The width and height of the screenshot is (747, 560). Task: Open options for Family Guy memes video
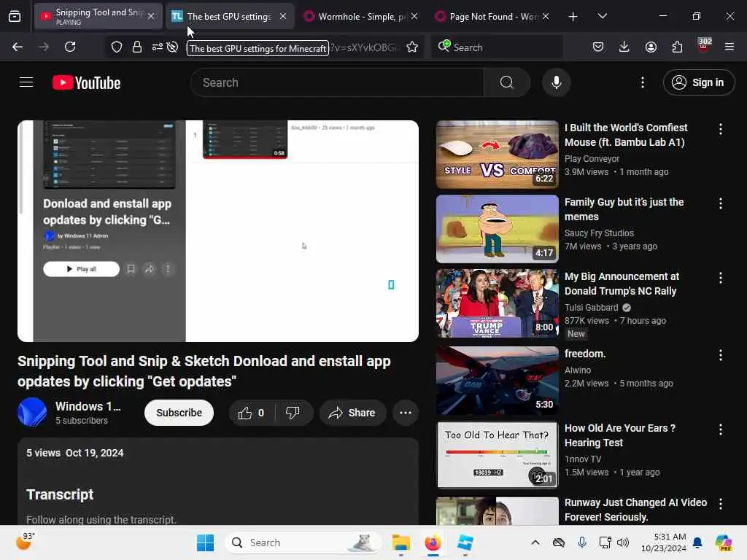click(720, 203)
